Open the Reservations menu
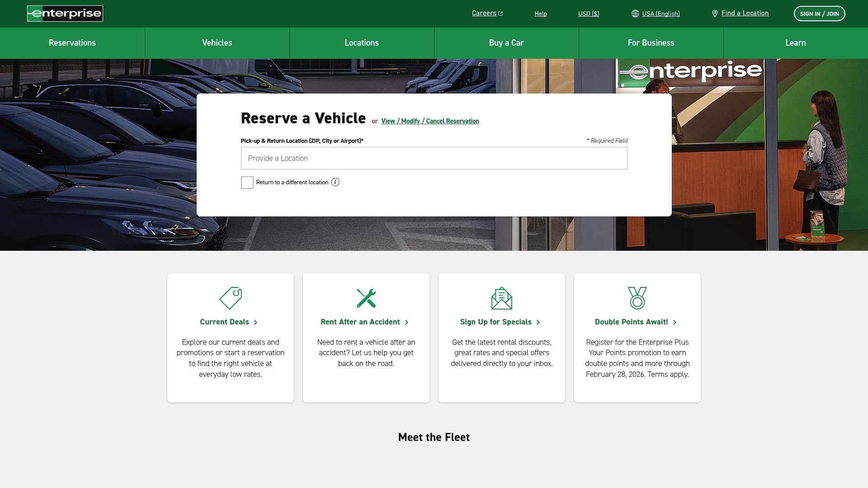The width and height of the screenshot is (868, 488). 72,43
